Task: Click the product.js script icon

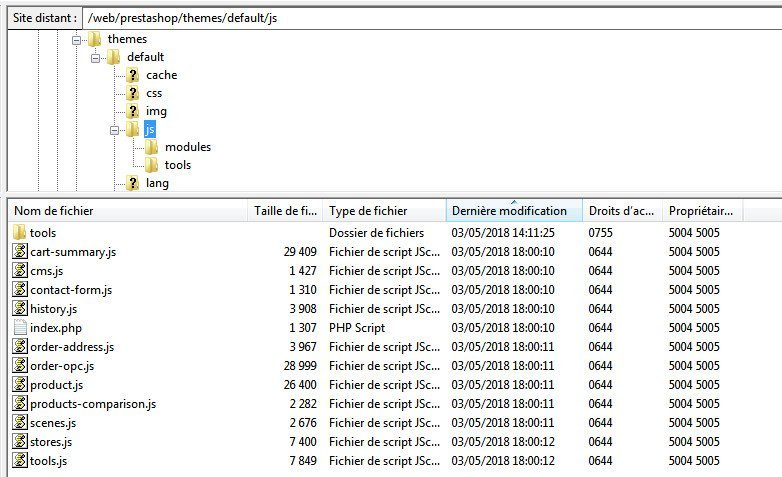Action: (x=19, y=384)
